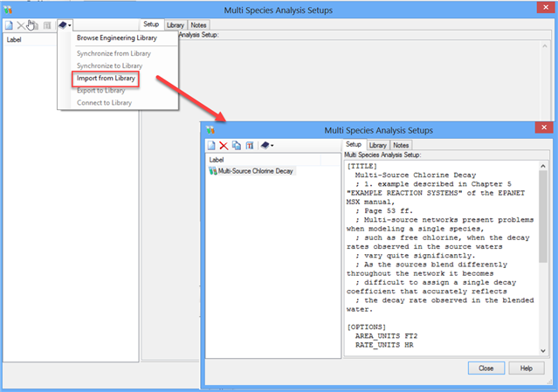Click front window title bar app icon
The height and width of the screenshot is (392, 558).
coord(210,130)
